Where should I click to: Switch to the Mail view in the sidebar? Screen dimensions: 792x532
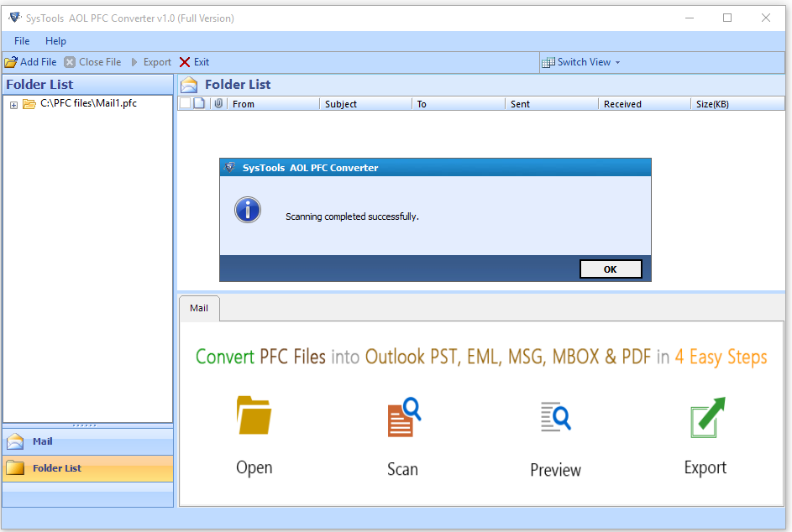[x=88, y=441]
